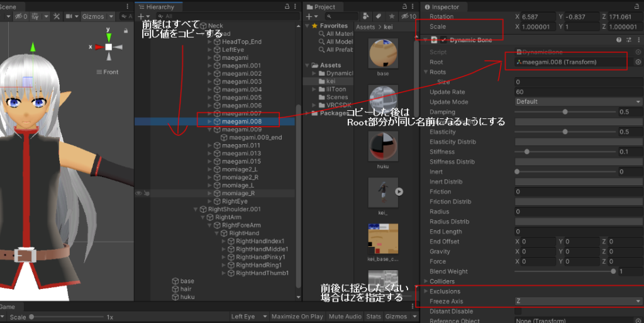Screen dimensions: 644x323
Task: Toggle the Distant Disable checkbox
Action: point(518,311)
